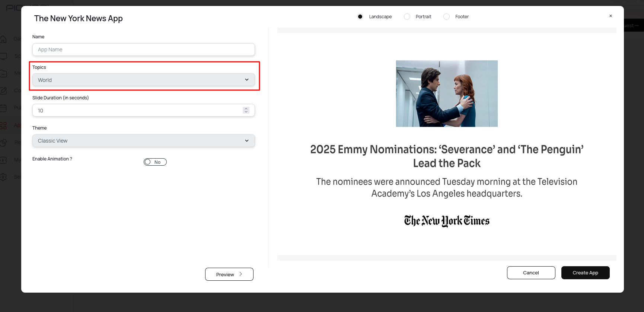Click the red Apps grid icon

coord(3,125)
